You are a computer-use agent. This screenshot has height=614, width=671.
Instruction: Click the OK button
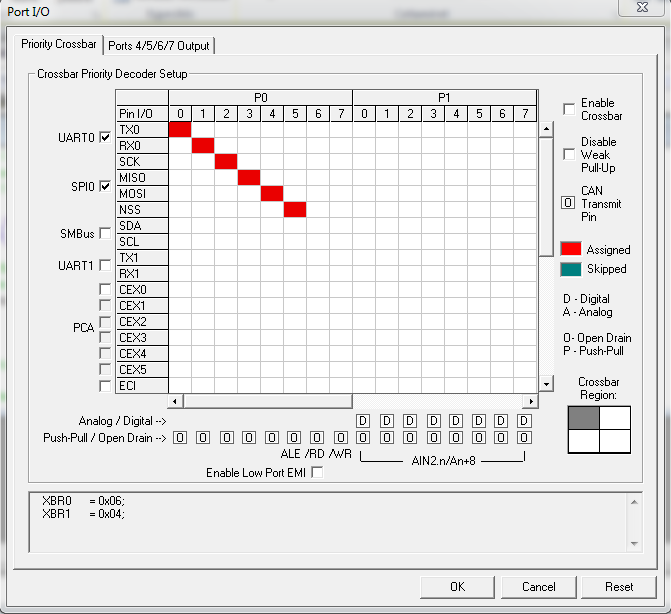click(457, 587)
